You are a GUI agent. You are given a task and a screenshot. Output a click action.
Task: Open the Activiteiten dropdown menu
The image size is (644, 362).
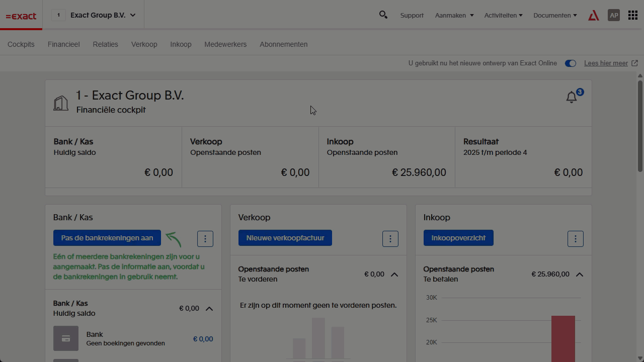(x=503, y=16)
